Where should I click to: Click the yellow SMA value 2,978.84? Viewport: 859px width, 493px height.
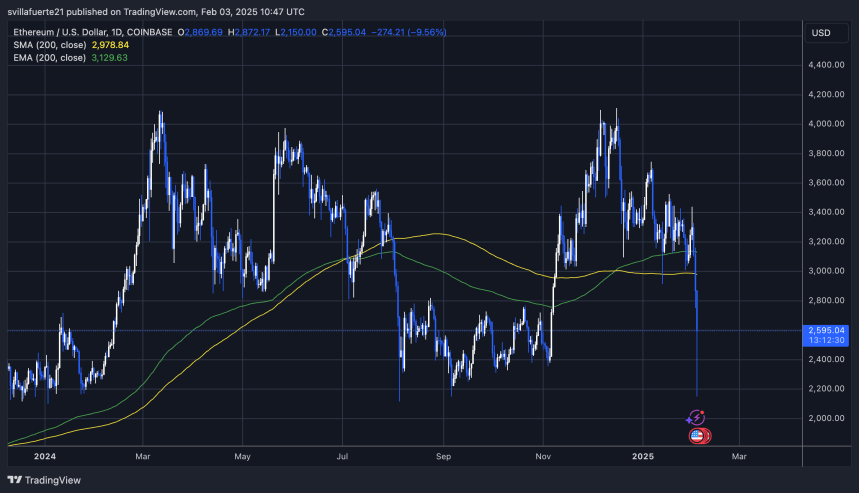[x=109, y=45]
